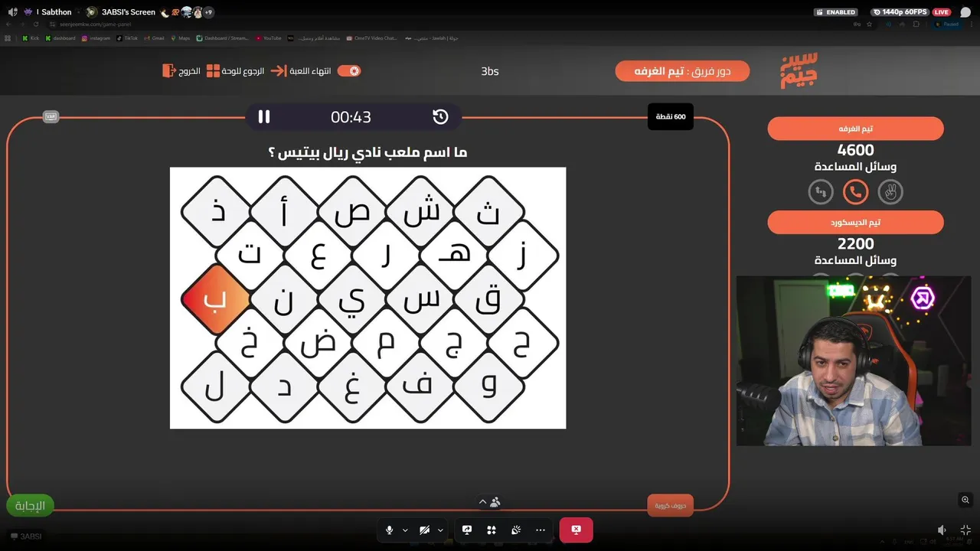Select the ق letter tile
Image resolution: width=980 pixels, height=551 pixels.
click(x=488, y=299)
